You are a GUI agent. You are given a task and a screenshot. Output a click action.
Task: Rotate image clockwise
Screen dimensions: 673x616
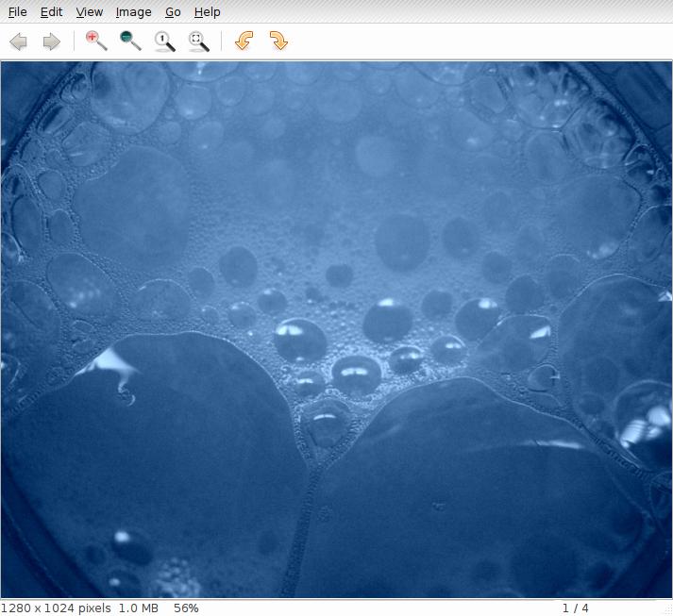[278, 41]
